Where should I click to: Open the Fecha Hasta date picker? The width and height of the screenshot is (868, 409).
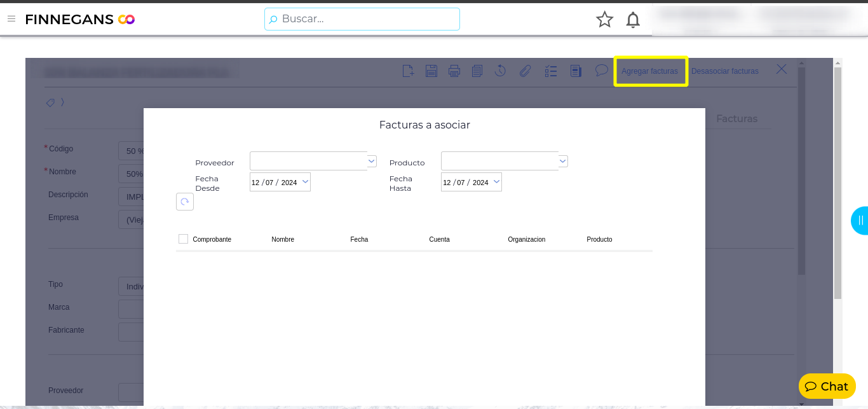[x=496, y=182]
